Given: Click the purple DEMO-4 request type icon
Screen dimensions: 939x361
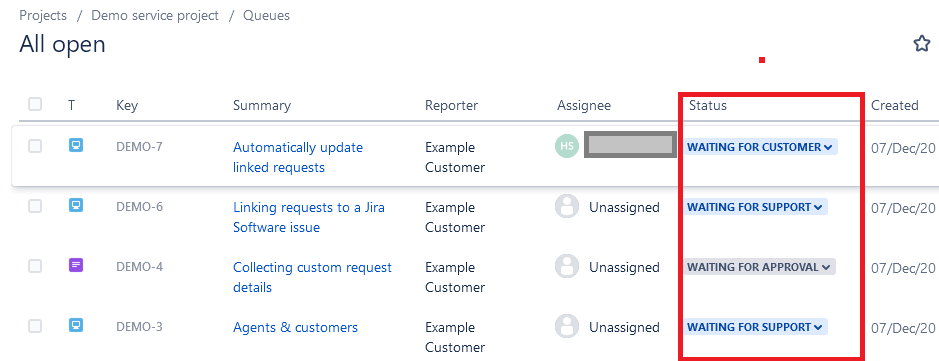Looking at the screenshot, I should click(x=75, y=265).
